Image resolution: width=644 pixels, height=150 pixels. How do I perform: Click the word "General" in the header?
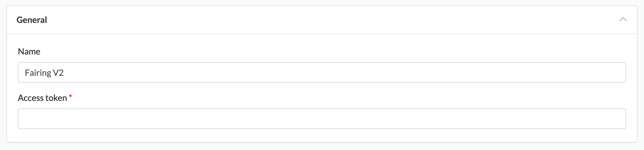click(32, 20)
